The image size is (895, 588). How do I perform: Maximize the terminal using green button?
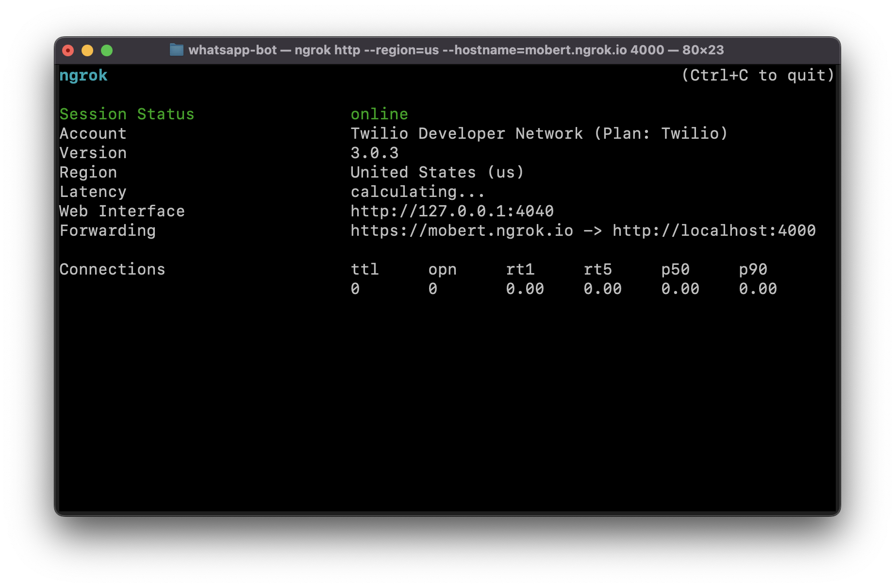click(107, 50)
